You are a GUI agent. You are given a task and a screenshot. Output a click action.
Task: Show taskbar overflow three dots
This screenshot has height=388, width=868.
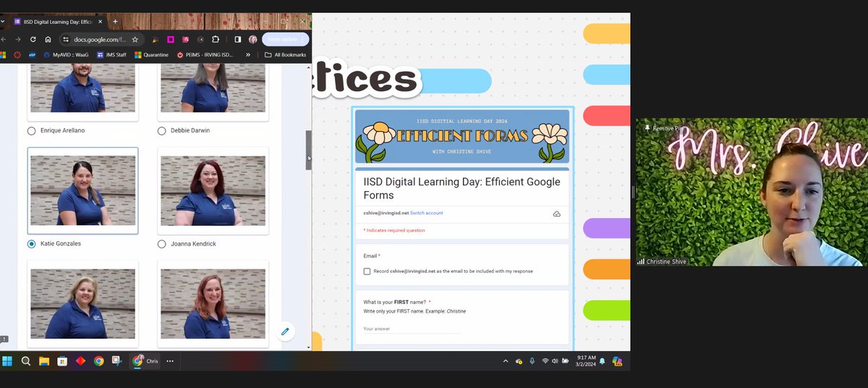click(x=170, y=360)
